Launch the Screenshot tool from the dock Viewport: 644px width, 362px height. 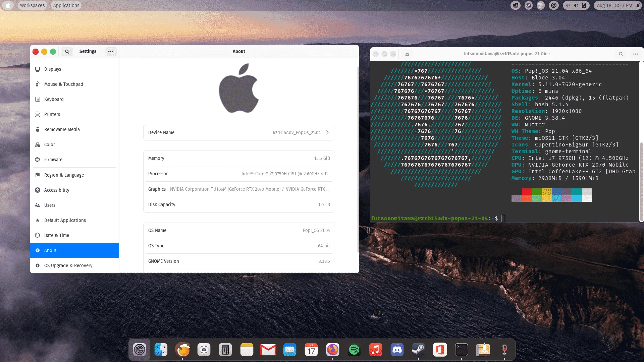204,350
